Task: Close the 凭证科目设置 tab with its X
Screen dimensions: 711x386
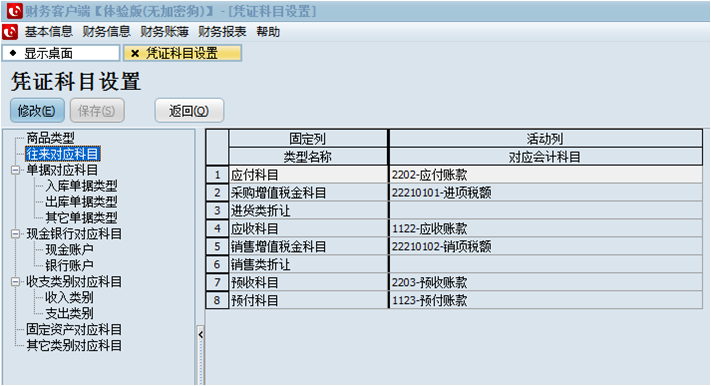Action: (135, 54)
